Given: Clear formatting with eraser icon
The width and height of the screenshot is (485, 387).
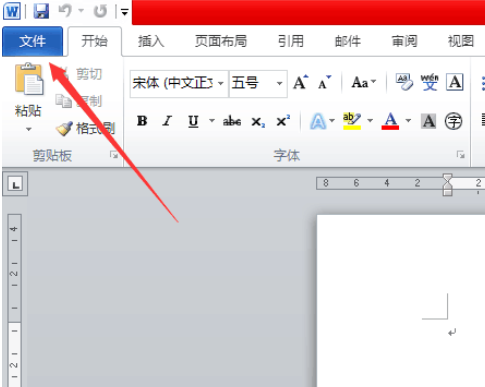Looking at the screenshot, I should click(404, 82).
